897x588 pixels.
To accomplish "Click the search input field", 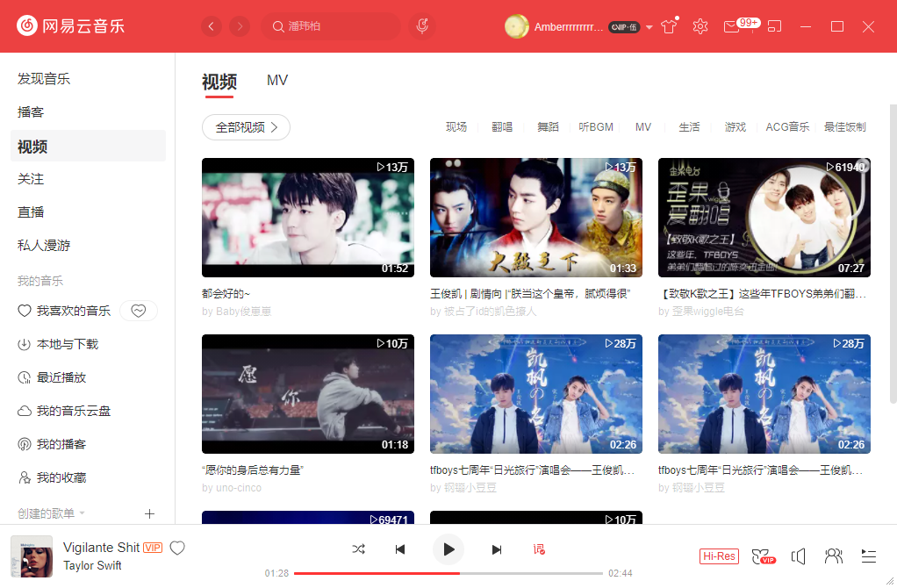I will pos(331,26).
